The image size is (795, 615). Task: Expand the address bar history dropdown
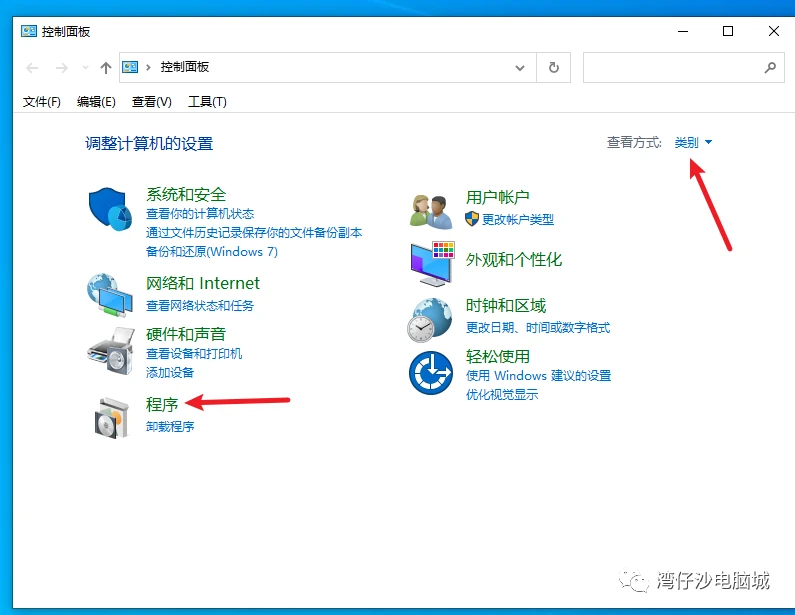[520, 67]
